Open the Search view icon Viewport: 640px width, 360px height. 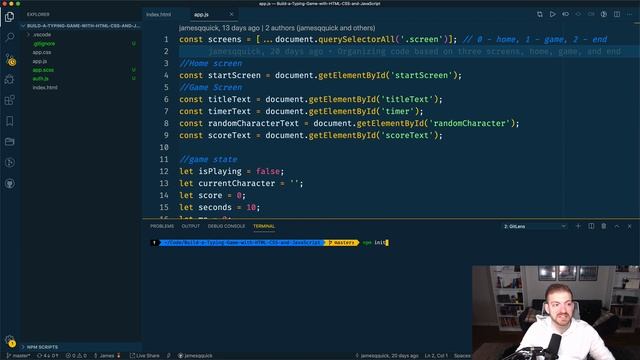9,38
